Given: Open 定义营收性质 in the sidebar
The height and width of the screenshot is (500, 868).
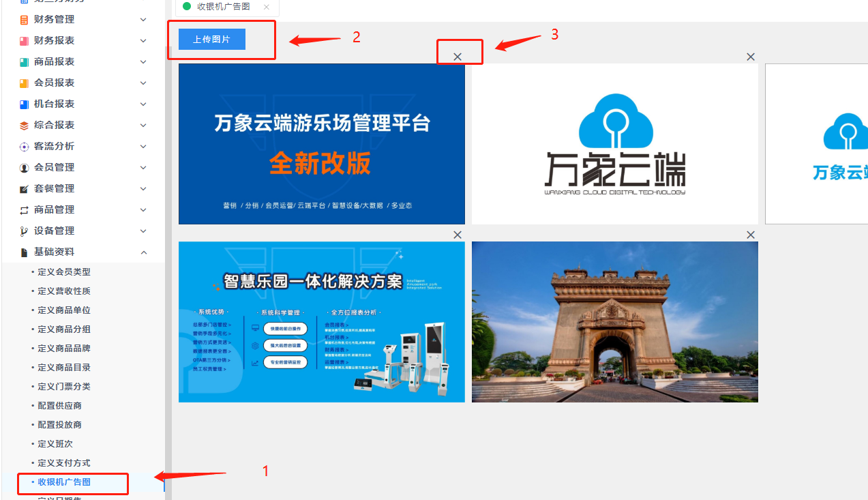Looking at the screenshot, I should point(64,291).
